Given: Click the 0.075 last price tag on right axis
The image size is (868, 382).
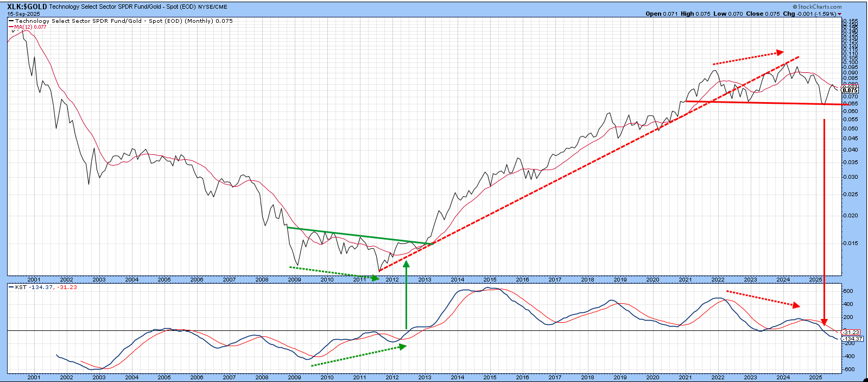Looking at the screenshot, I should (x=850, y=90).
